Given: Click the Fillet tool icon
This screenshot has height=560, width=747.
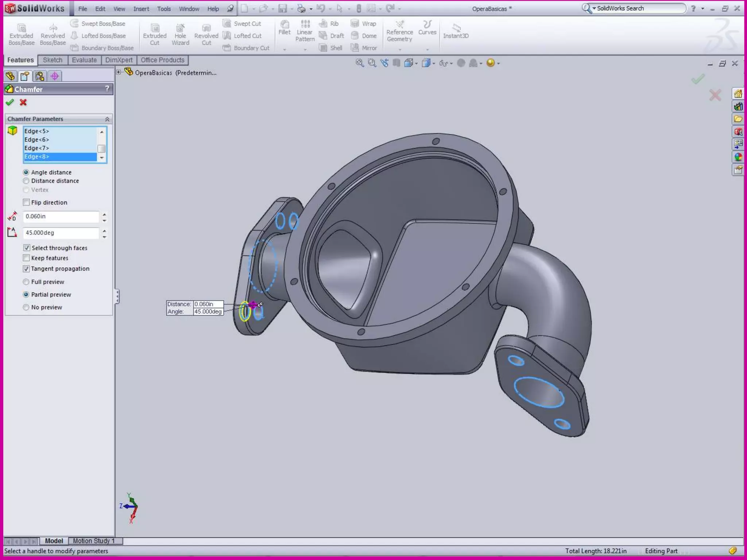Looking at the screenshot, I should pos(284,25).
